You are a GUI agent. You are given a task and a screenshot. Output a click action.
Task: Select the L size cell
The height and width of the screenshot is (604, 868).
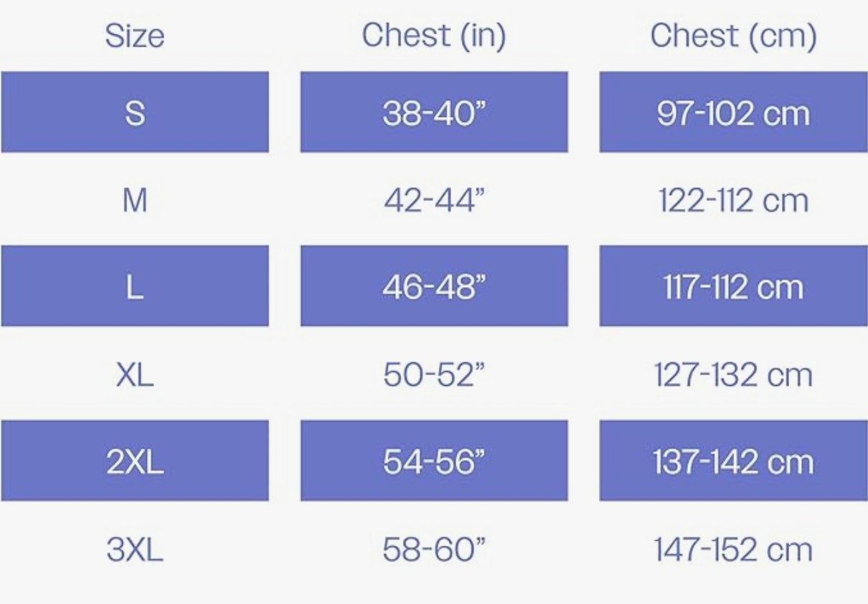pyautogui.click(x=135, y=286)
